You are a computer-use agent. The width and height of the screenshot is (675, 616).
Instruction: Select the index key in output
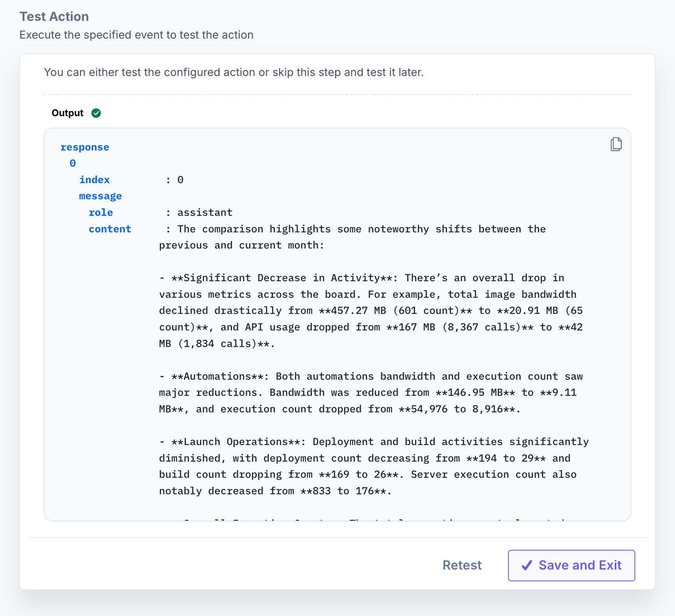pyautogui.click(x=95, y=180)
